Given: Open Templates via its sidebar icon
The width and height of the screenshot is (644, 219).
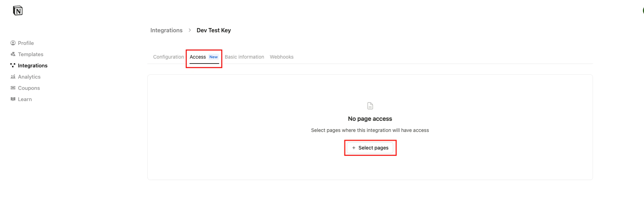Looking at the screenshot, I should (x=13, y=54).
